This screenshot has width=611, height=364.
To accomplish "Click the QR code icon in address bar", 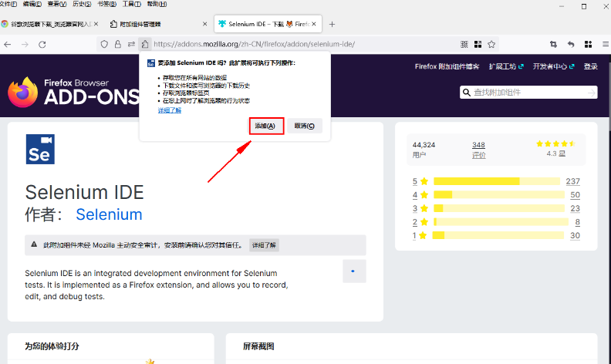I will pos(464,45).
